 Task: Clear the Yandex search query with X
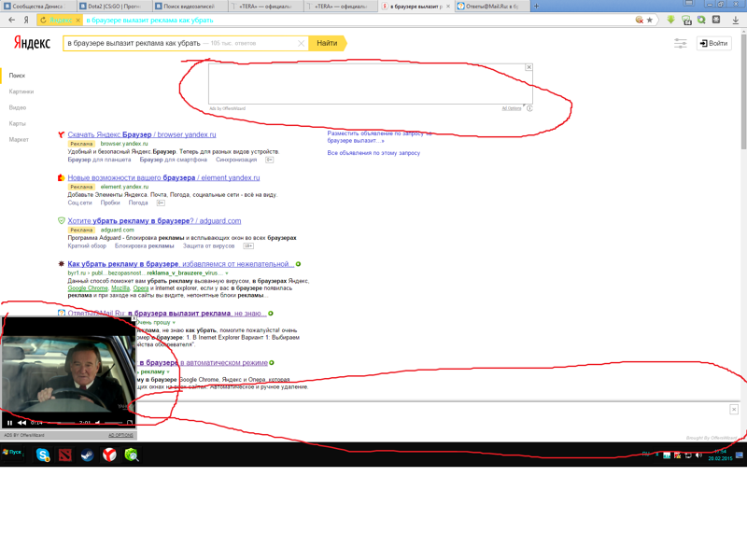[301, 44]
